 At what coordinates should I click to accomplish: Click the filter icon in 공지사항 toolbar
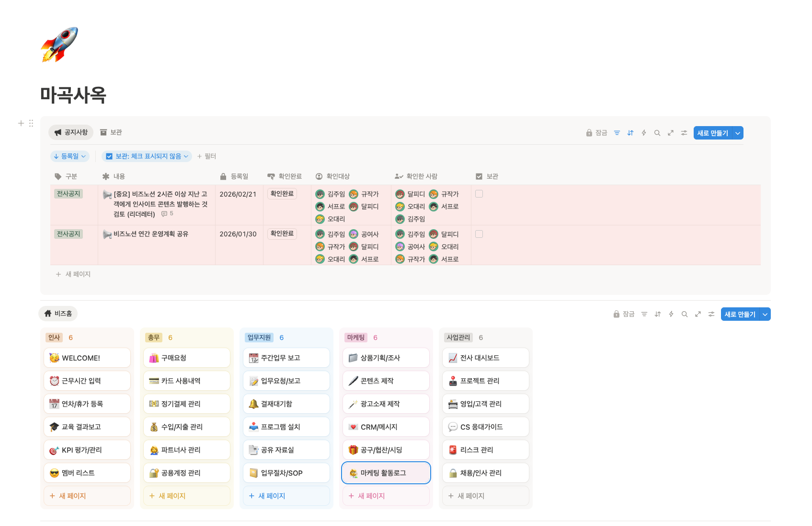tap(617, 133)
